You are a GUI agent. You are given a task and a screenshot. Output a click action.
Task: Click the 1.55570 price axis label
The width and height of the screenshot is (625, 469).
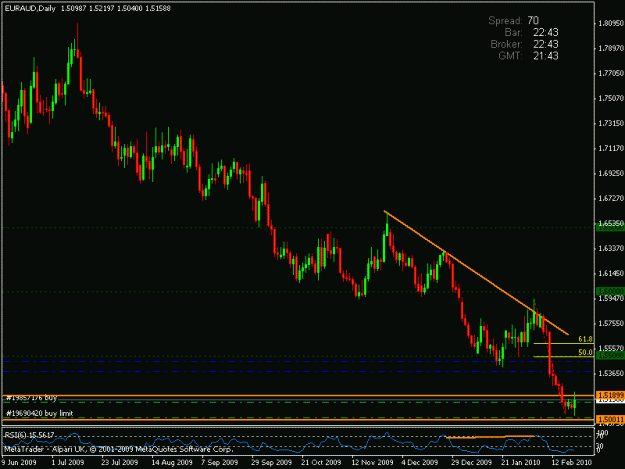[611, 348]
